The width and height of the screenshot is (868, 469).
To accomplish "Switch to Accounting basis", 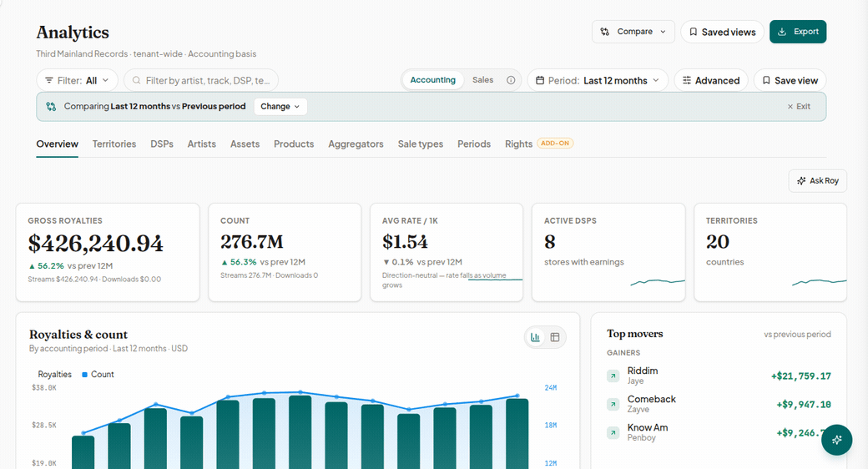I will click(x=432, y=80).
